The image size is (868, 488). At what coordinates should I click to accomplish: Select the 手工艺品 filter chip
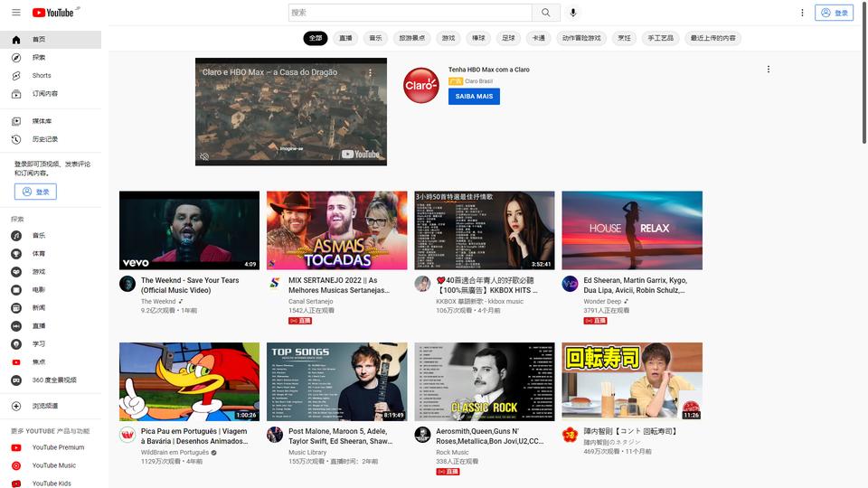pos(660,38)
